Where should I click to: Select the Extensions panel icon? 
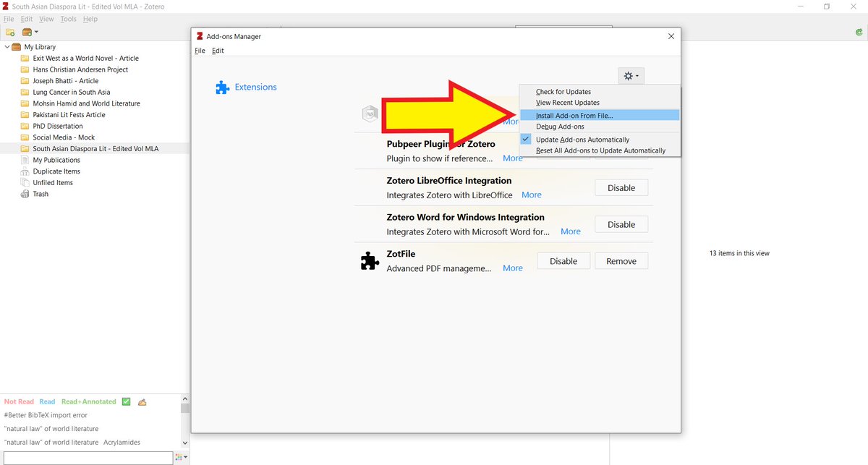tap(222, 87)
